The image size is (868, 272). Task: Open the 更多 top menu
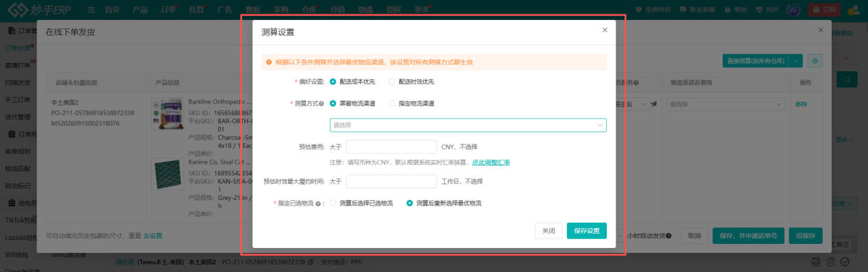tap(422, 10)
